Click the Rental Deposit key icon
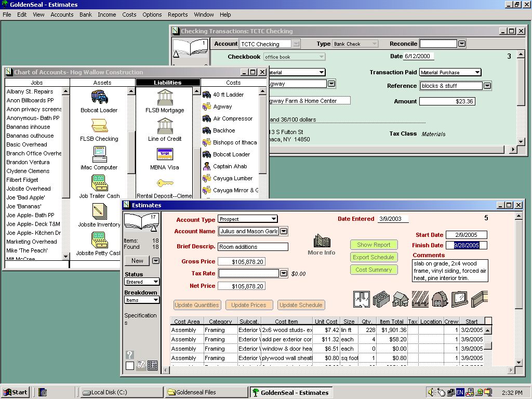The width and height of the screenshot is (532, 399). click(x=165, y=183)
